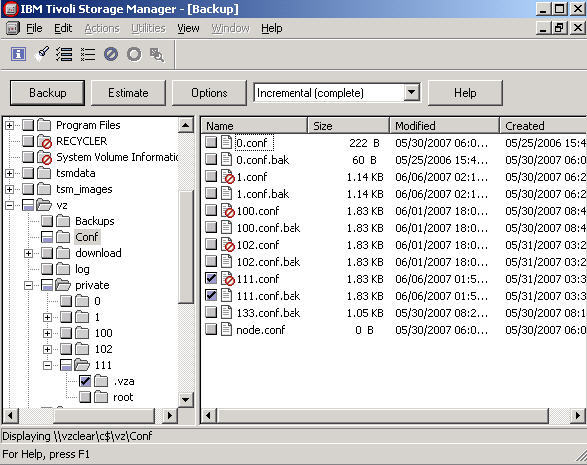The width and height of the screenshot is (587, 465).
Task: Click the System Volume Information folder icon
Action: coord(45,157)
